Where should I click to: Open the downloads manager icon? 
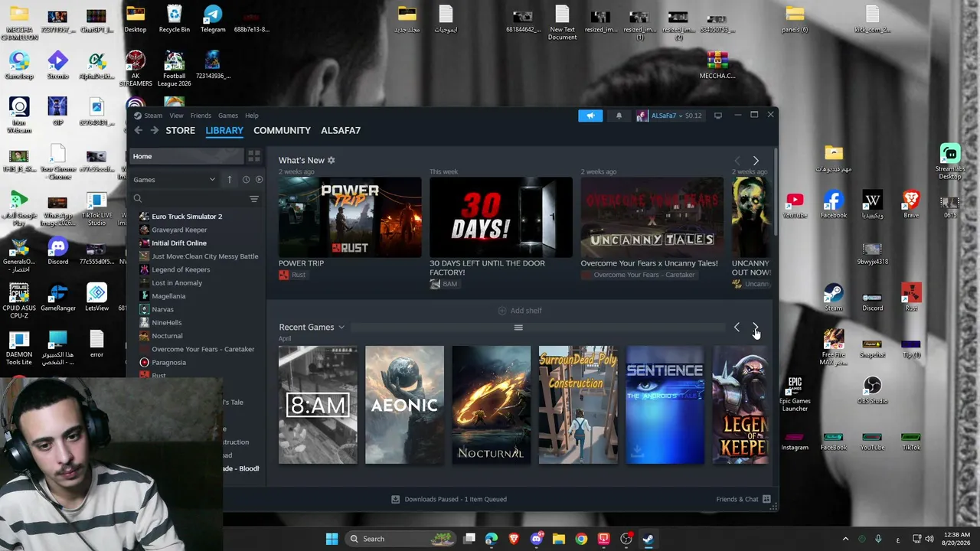click(x=395, y=499)
